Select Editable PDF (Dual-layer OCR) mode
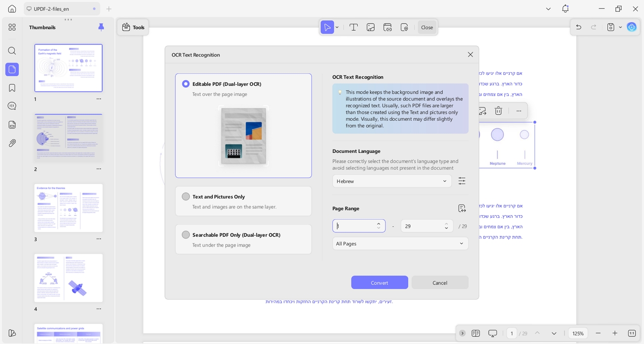Image resolution: width=644 pixels, height=344 pixels. click(x=186, y=84)
